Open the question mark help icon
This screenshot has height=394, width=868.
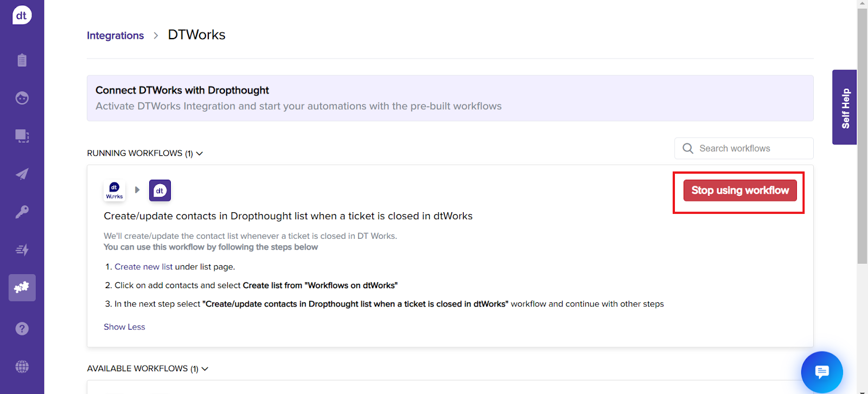click(x=22, y=328)
